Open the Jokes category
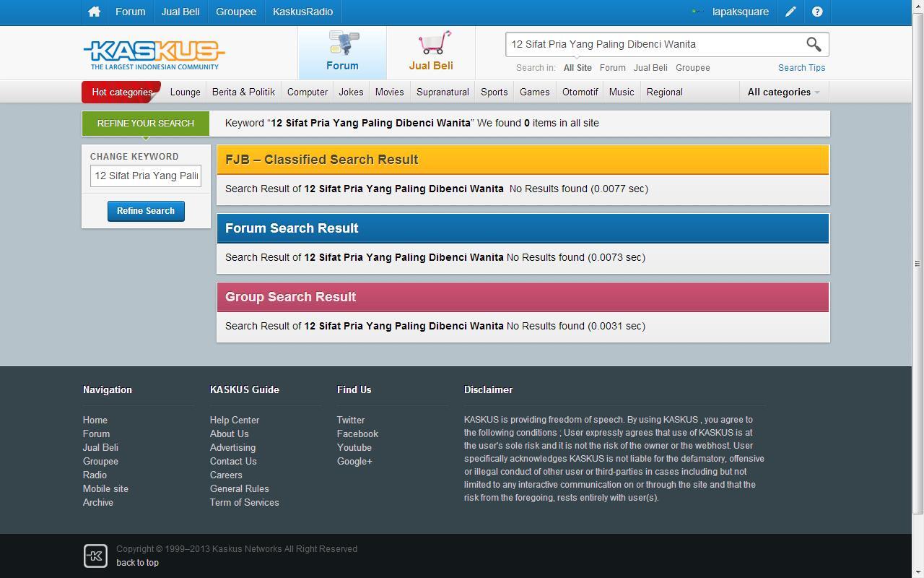 click(351, 92)
